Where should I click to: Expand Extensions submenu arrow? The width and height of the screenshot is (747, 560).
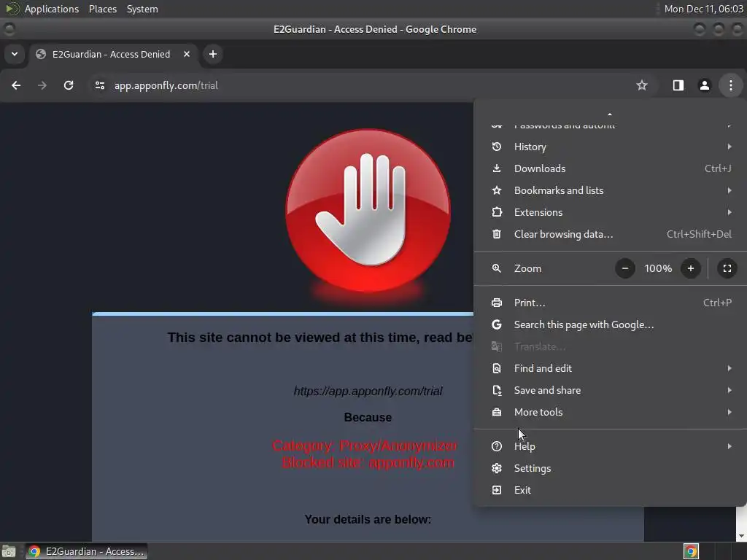tap(729, 212)
